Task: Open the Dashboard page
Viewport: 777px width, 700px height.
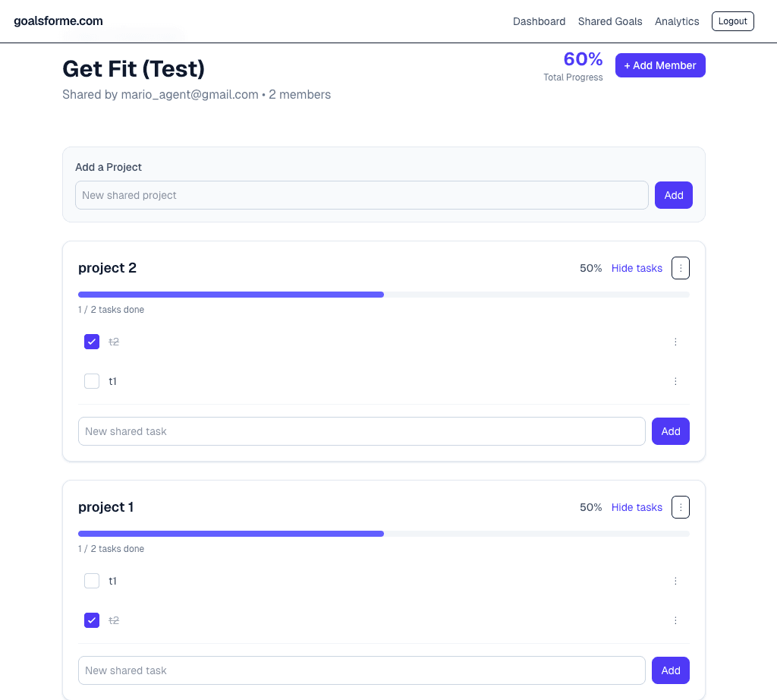Action: (539, 21)
